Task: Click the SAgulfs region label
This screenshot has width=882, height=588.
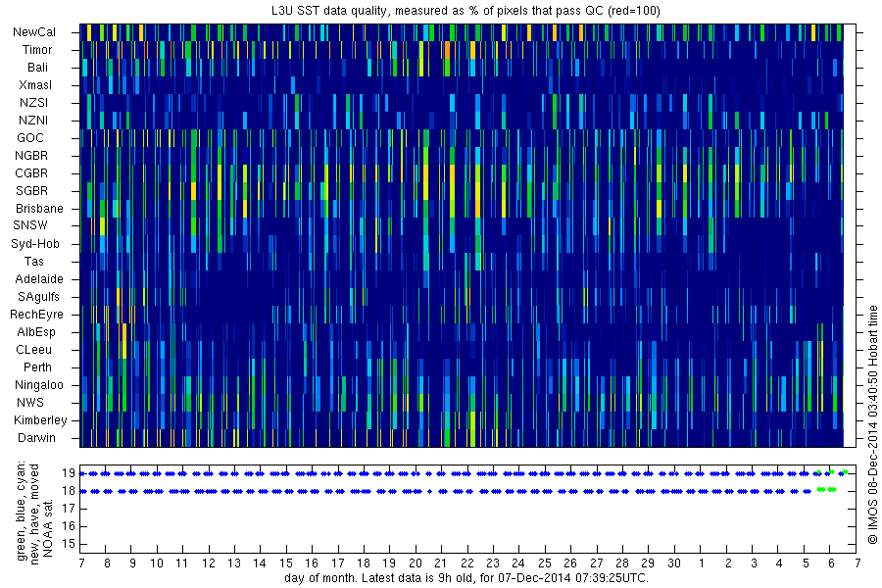Action: pos(38,297)
